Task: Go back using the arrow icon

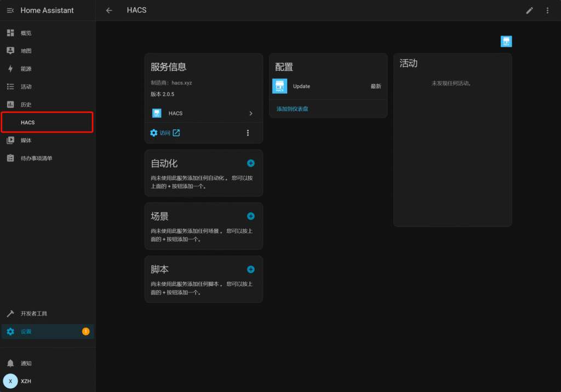Action: click(x=109, y=10)
